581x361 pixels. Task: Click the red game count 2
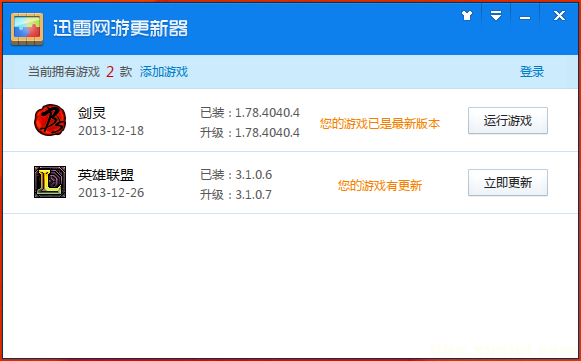[110, 72]
